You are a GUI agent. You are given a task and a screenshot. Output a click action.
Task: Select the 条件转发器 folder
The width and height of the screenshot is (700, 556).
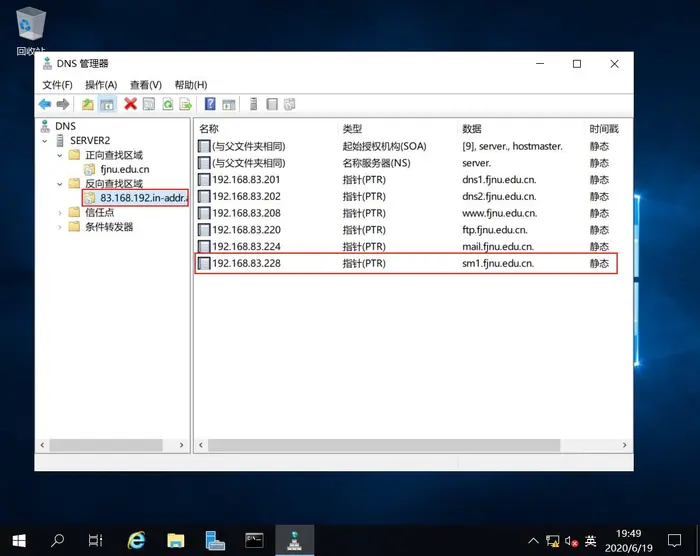[x=109, y=227]
